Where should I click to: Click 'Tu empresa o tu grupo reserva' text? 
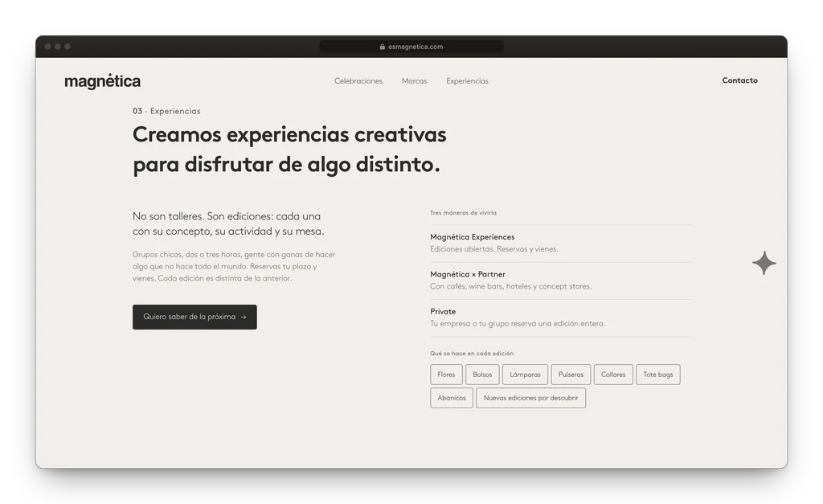click(518, 323)
